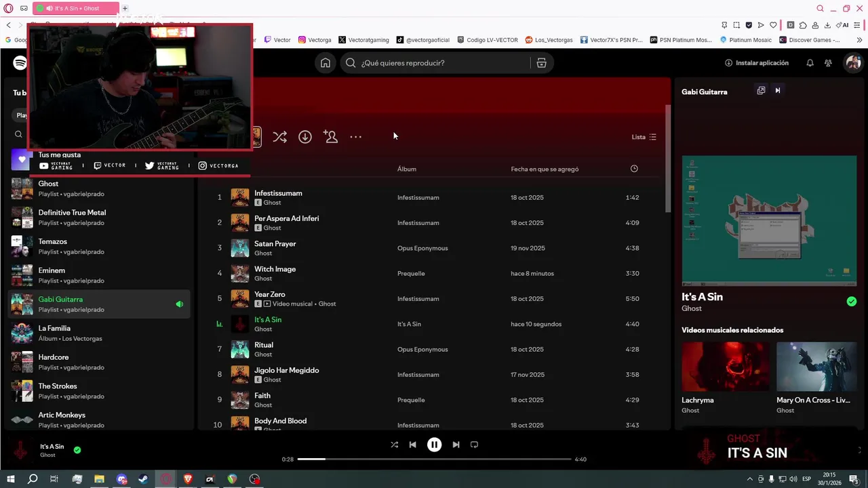Open File Explorer from taskbar
This screenshot has height=488, width=868.
point(99,479)
